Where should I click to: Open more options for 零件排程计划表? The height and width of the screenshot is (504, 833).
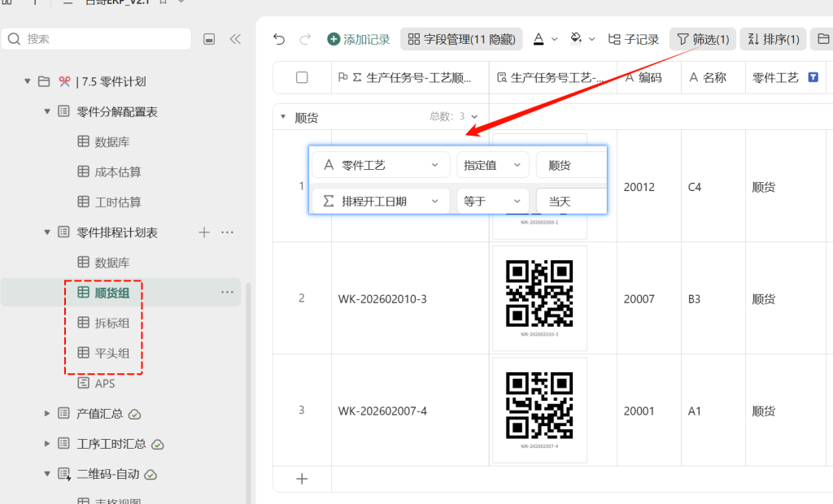click(x=228, y=232)
